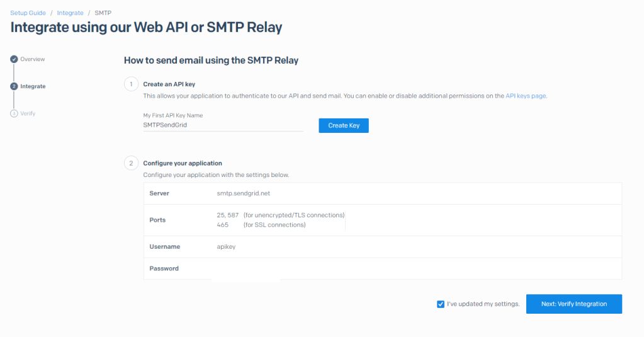Click the Integrate step 2 circle icon
The height and width of the screenshot is (337, 644).
(x=14, y=86)
